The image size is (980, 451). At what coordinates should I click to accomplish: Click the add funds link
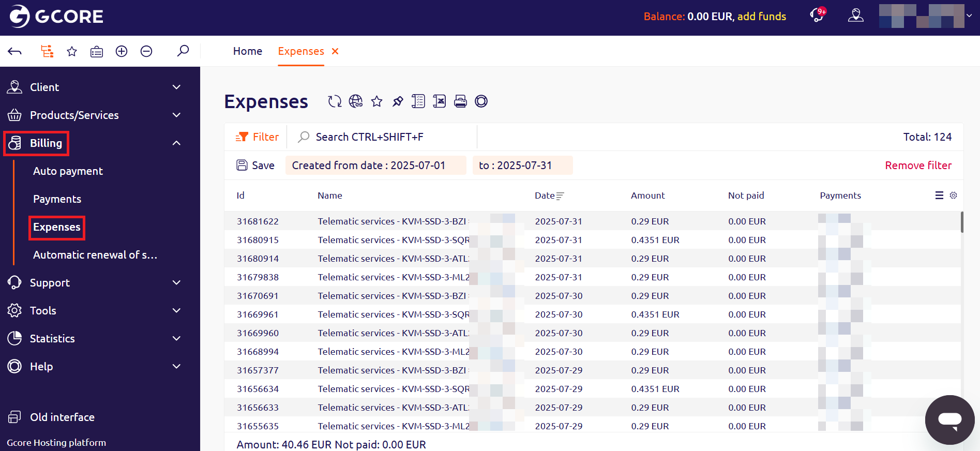pos(762,16)
